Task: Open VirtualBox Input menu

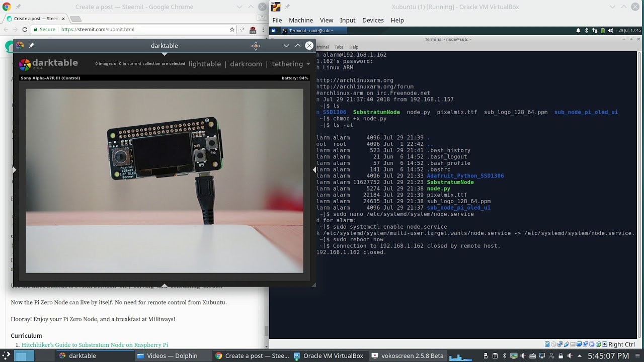Action: point(348,20)
